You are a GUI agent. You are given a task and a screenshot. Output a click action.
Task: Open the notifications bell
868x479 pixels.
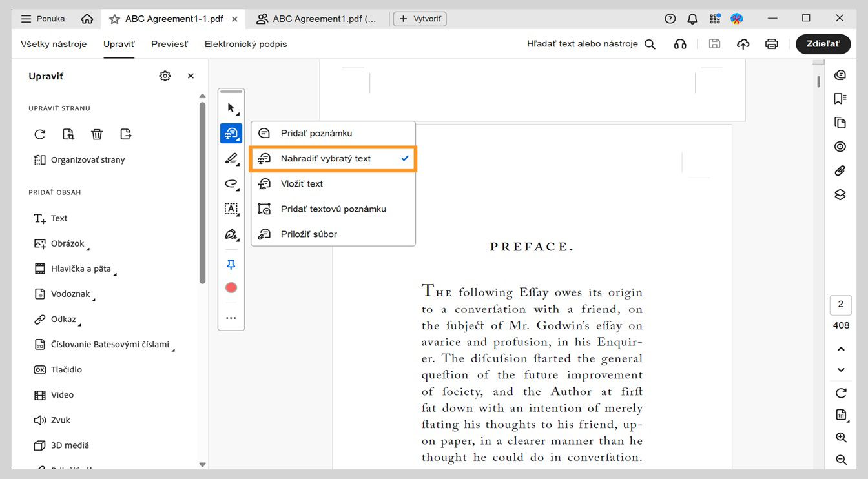click(x=692, y=19)
